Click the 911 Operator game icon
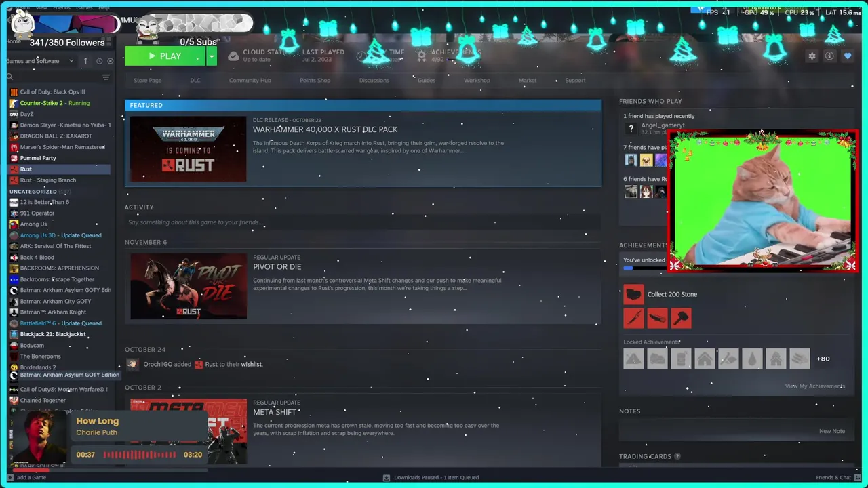Image resolution: width=868 pixels, height=488 pixels. pos(14,213)
